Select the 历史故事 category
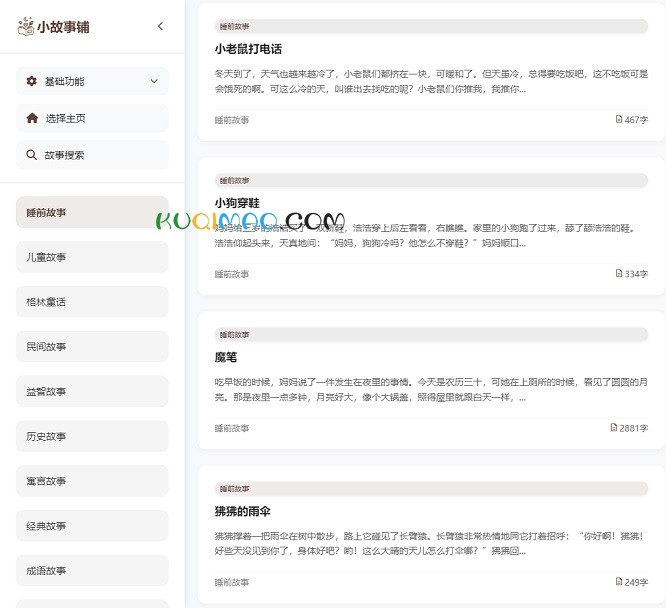This screenshot has width=666, height=608. [x=92, y=436]
